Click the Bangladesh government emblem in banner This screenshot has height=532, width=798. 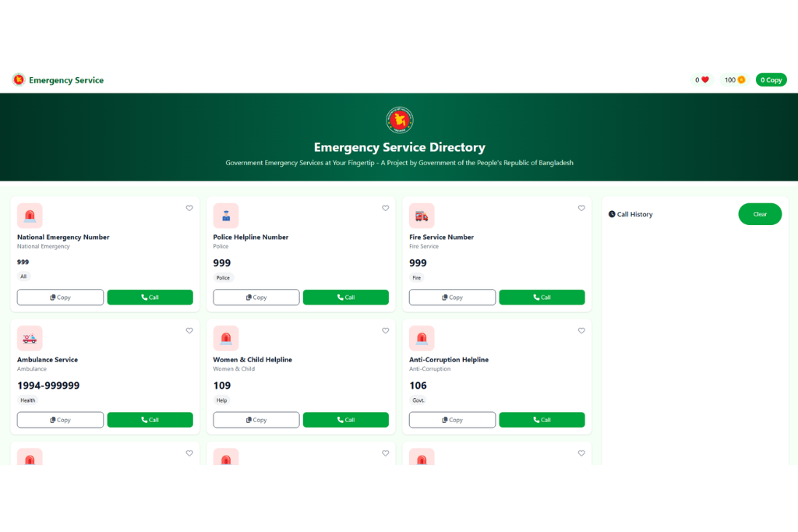click(x=400, y=120)
